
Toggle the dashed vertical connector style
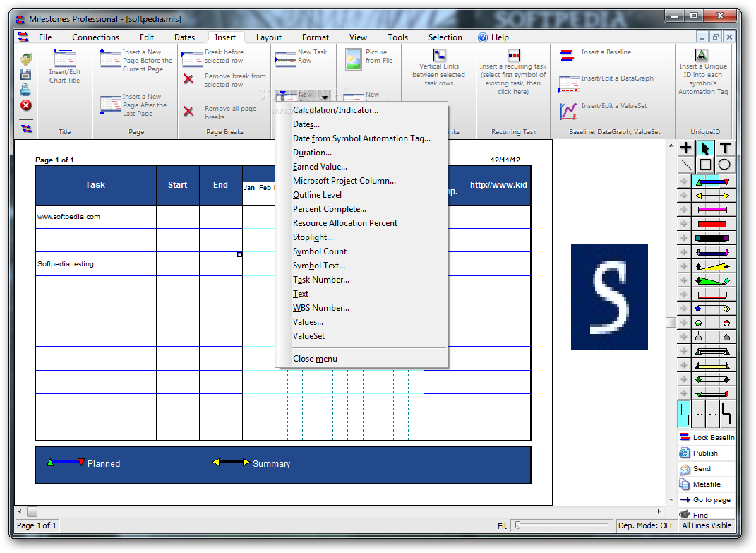pyautogui.click(x=699, y=414)
